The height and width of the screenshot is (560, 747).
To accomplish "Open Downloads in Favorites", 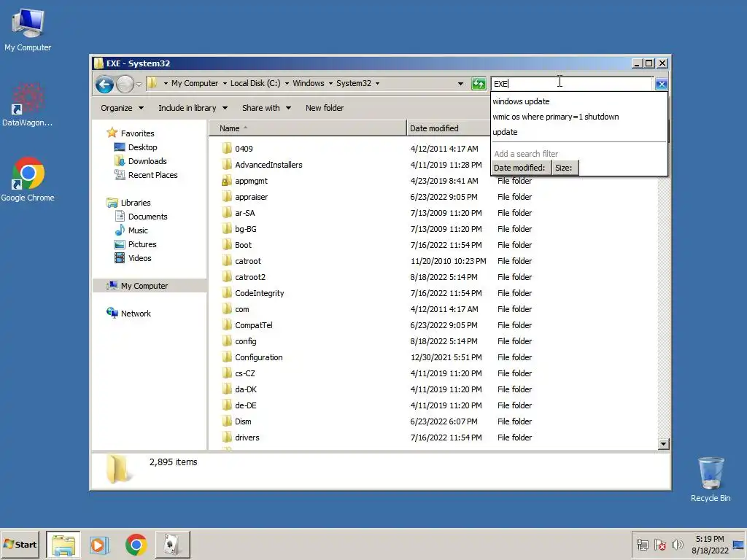I will coord(147,161).
